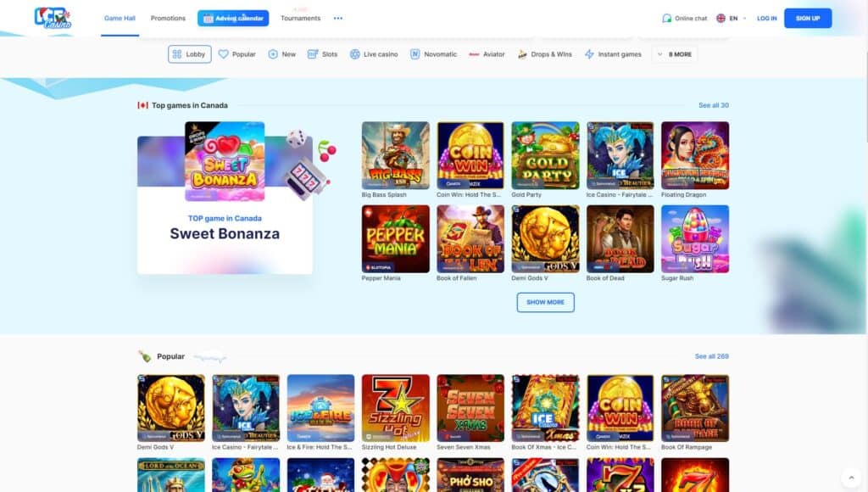868x492 pixels.
Task: Choose the New games plus icon
Action: [x=273, y=54]
